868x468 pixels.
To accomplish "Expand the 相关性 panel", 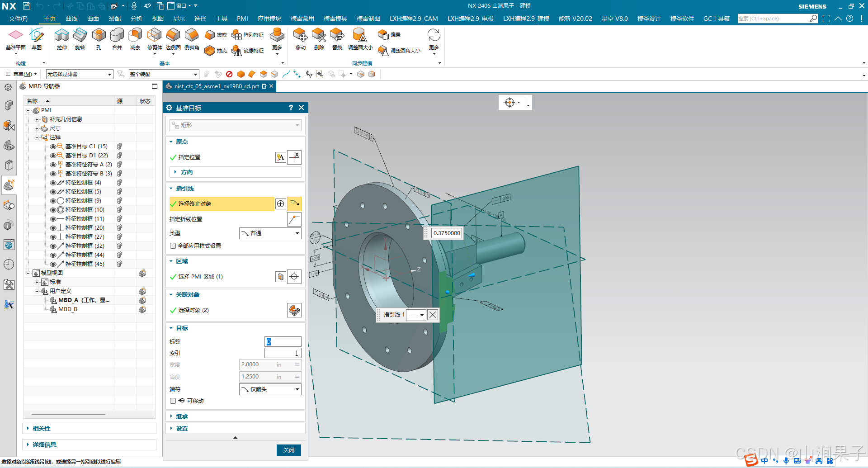I will coord(89,429).
